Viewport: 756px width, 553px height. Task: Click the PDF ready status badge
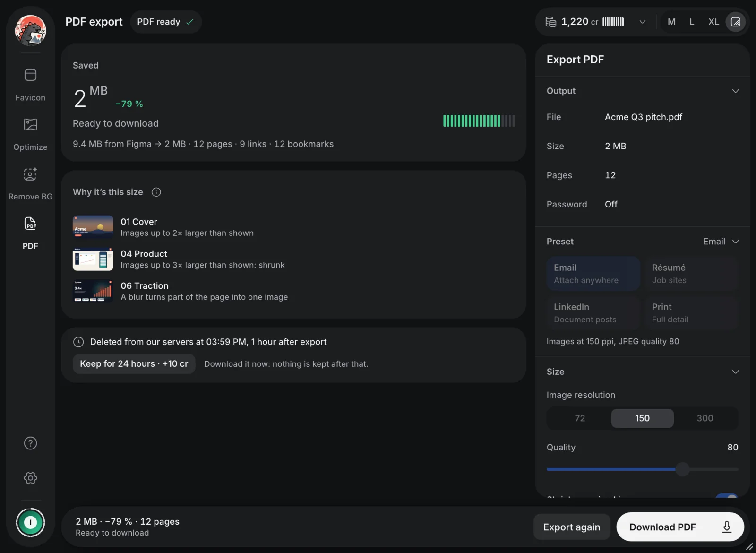[x=166, y=22]
